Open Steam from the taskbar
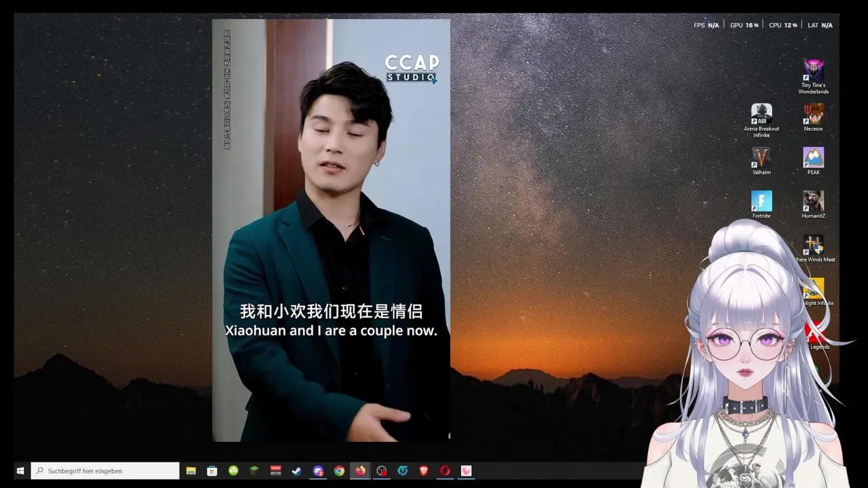 click(296, 471)
